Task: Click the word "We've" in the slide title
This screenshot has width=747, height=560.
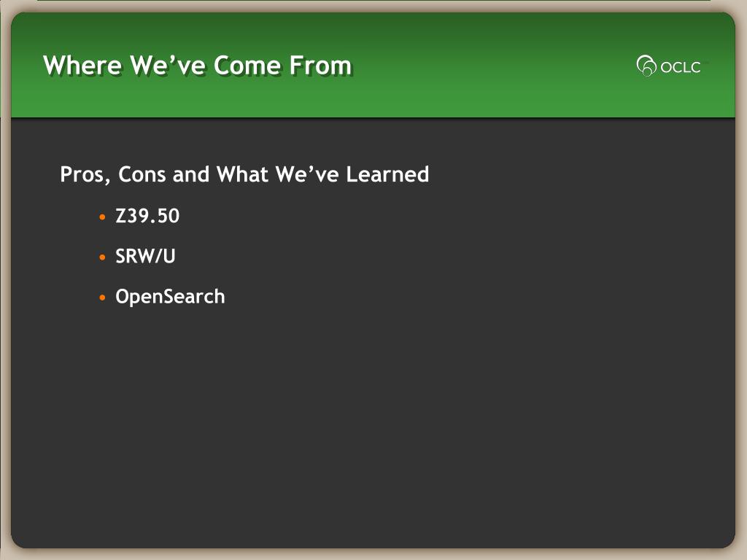Action: coord(169,65)
